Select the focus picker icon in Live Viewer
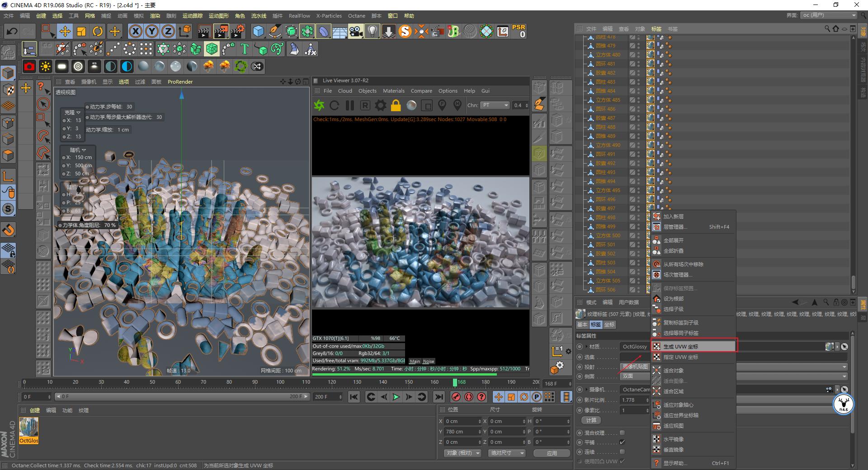This screenshot has width=868, height=470. coord(442,105)
